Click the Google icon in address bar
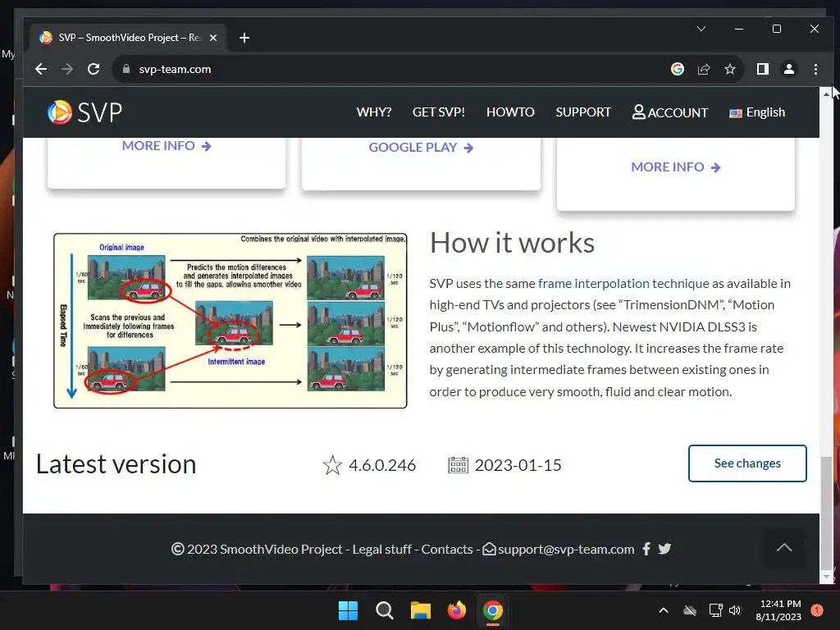The image size is (840, 630). (677, 69)
